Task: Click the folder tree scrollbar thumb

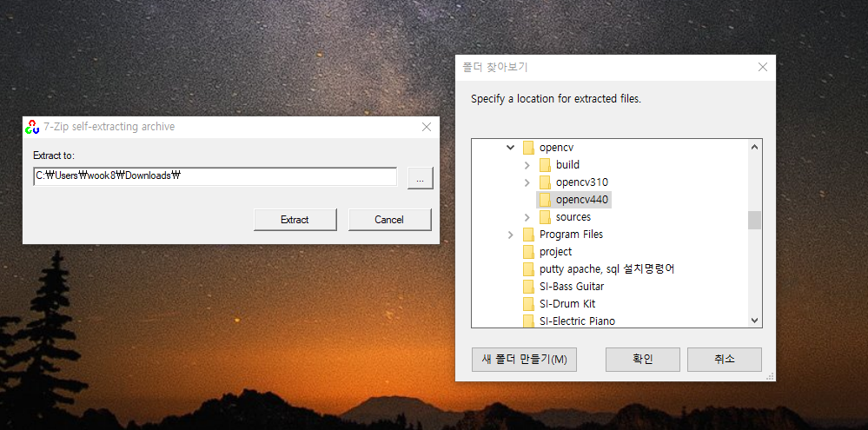Action: 754,220
